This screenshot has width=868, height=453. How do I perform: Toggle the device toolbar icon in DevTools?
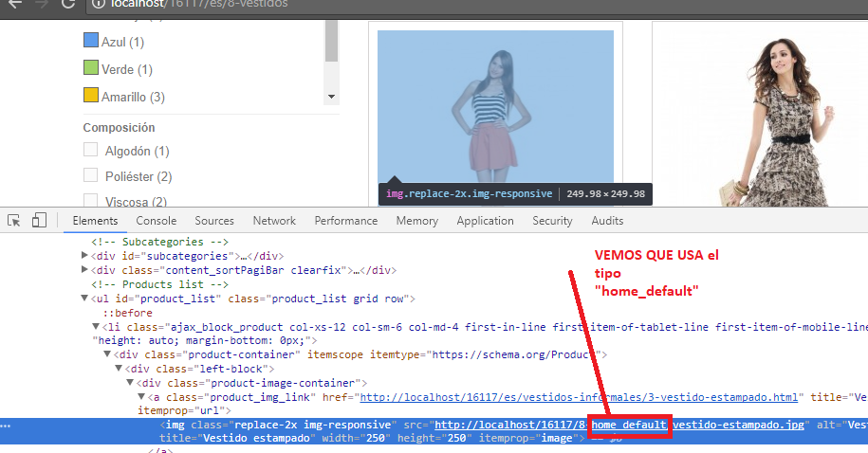(39, 221)
